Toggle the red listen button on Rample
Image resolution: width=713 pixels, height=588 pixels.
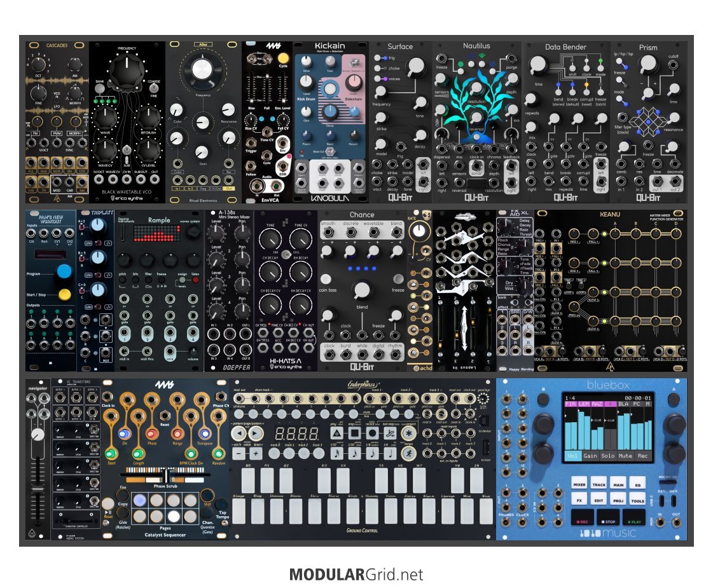click(195, 280)
